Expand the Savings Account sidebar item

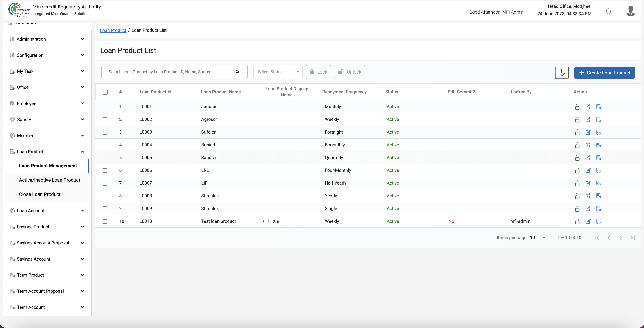(x=47, y=259)
